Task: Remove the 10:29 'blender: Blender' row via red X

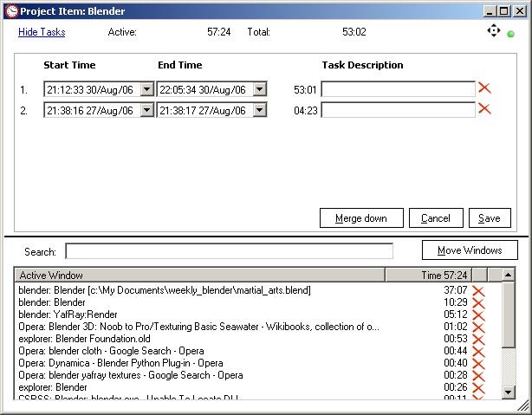Action: 478,303
